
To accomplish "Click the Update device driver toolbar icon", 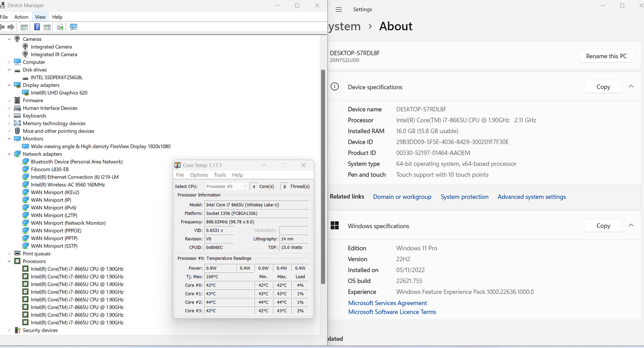I will (60, 27).
